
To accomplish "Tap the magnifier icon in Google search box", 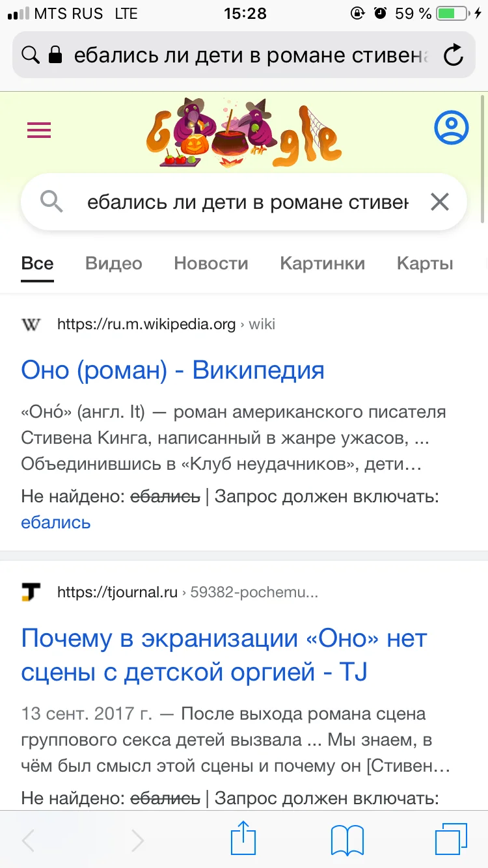I will (x=51, y=202).
